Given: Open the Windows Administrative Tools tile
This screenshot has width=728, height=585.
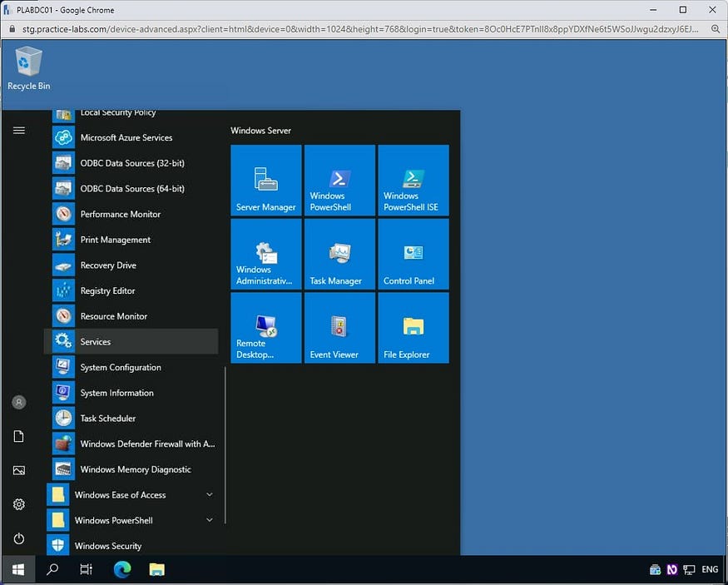Looking at the screenshot, I should click(266, 254).
